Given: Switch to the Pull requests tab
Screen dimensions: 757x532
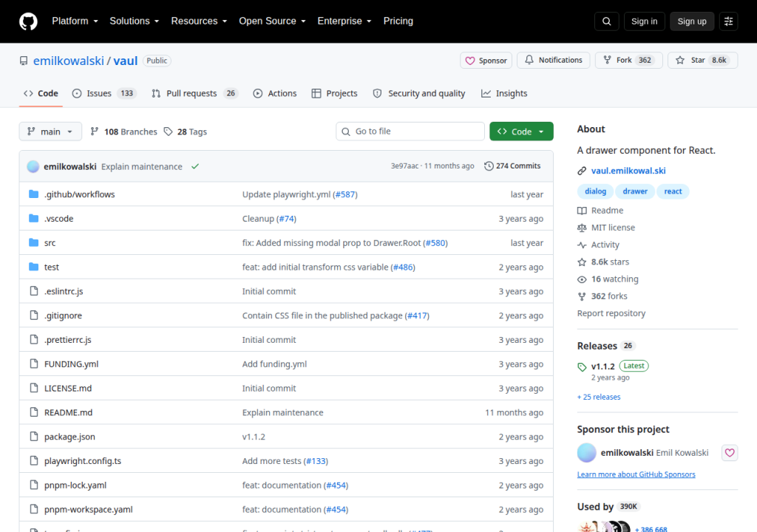Looking at the screenshot, I should (195, 93).
